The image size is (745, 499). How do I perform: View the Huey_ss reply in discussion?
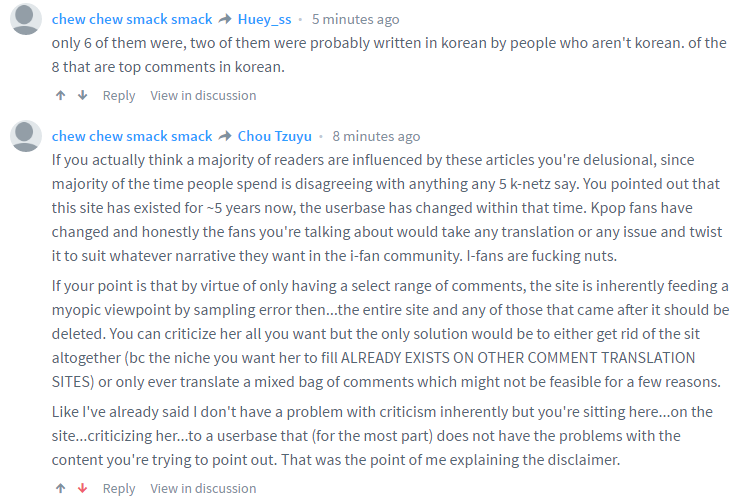click(203, 96)
